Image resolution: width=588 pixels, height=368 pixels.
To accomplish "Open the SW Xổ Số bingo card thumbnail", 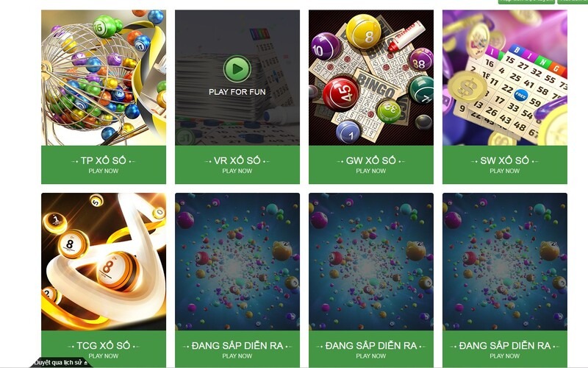I will (x=505, y=78).
